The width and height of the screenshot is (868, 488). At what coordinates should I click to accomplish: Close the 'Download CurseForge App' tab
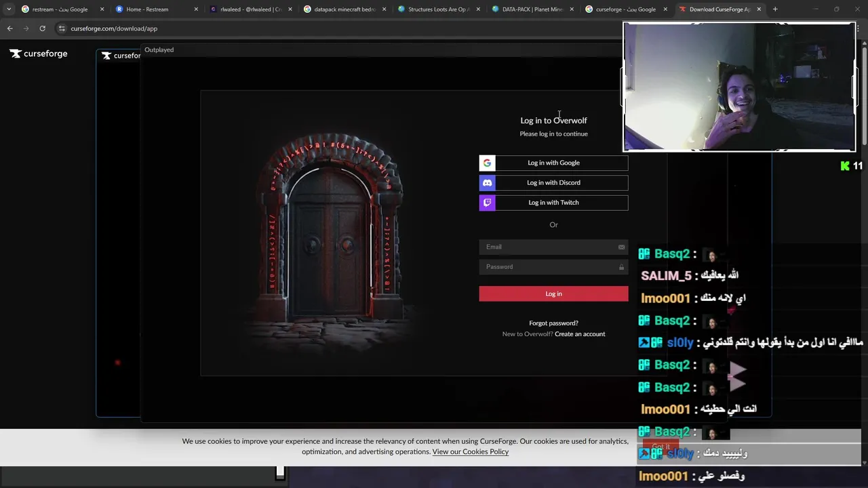point(759,9)
